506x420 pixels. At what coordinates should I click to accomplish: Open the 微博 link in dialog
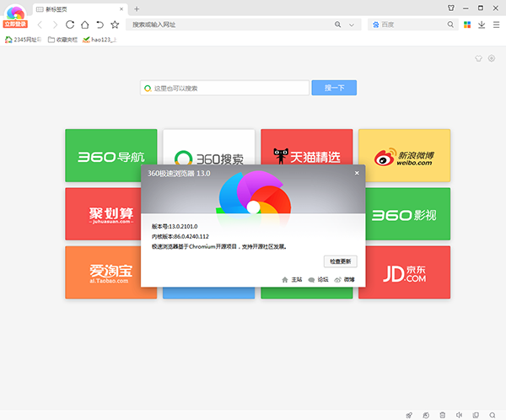pyautogui.click(x=345, y=279)
